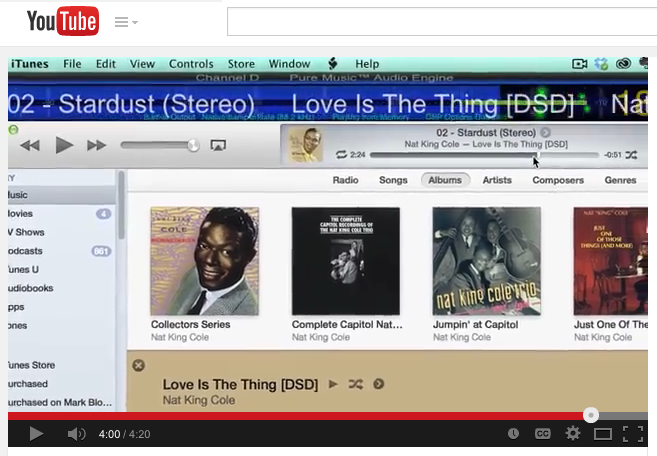Click the YouTube logo
Image resolution: width=657 pixels, height=456 pixels.
click(x=63, y=21)
